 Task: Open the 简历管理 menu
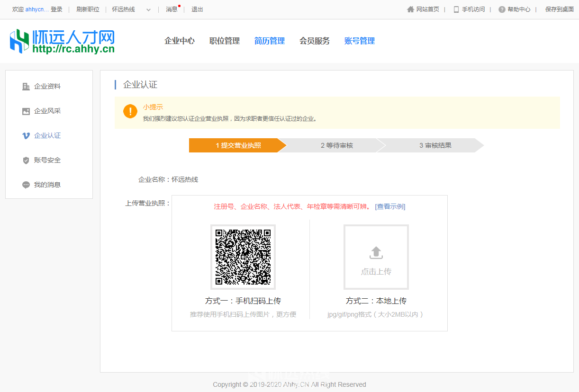pos(270,41)
